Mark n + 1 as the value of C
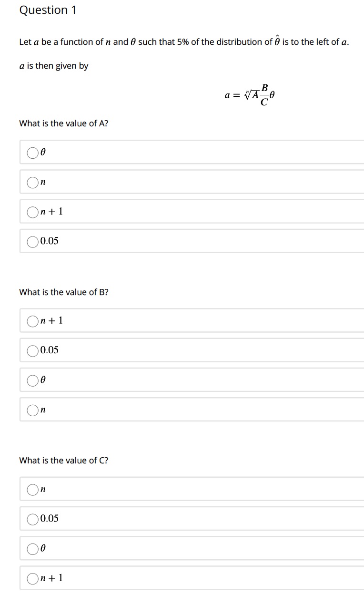This screenshot has width=364, height=615. (32, 578)
